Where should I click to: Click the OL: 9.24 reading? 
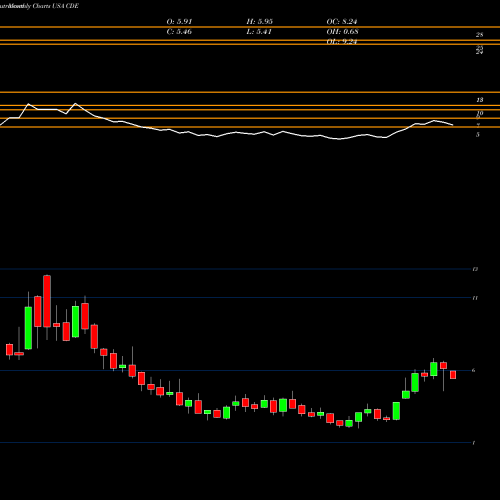[x=342, y=42]
